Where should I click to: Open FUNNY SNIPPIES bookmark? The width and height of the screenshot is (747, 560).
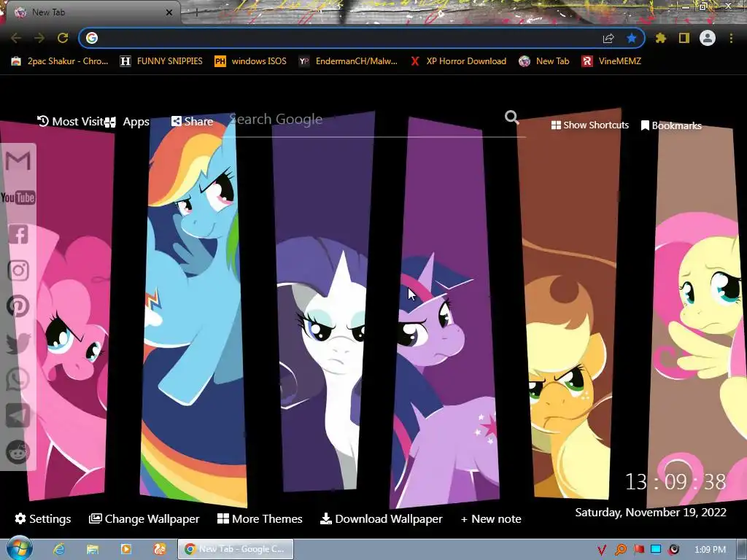(x=161, y=61)
